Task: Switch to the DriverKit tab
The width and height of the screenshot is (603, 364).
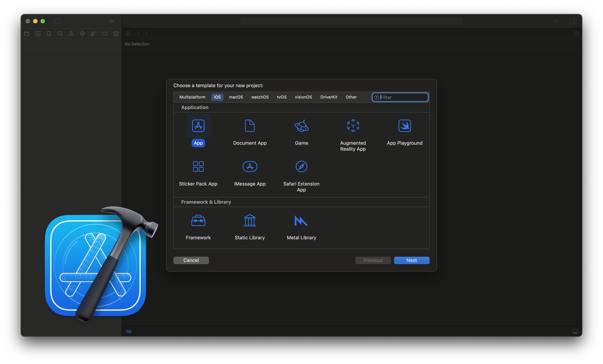Action: pyautogui.click(x=329, y=97)
